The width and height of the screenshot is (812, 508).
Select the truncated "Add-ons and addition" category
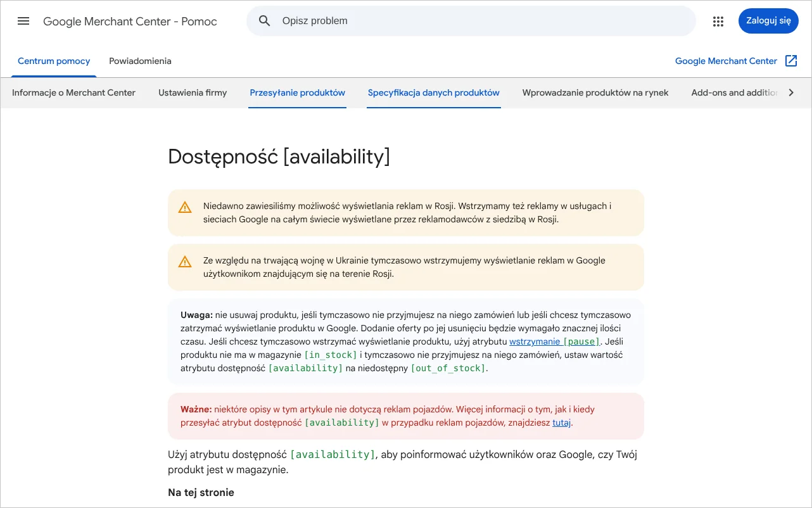coord(735,92)
